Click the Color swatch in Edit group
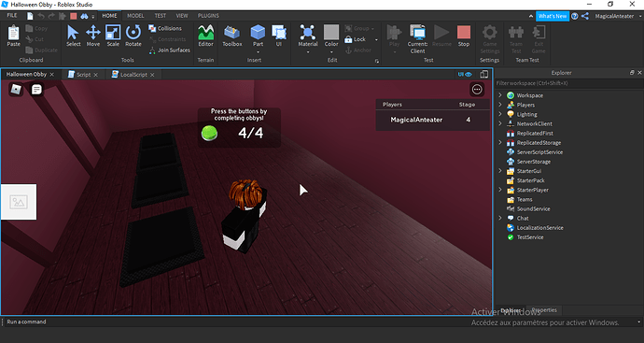This screenshot has width=644, height=343. (331, 32)
